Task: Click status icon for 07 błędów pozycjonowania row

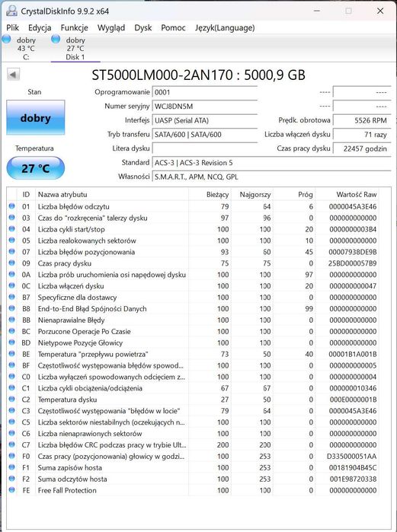Action: 12,251
